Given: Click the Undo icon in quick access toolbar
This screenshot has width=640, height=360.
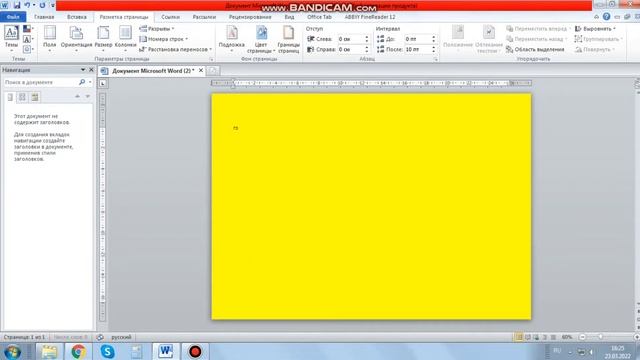Looking at the screenshot, I should pos(27,5).
